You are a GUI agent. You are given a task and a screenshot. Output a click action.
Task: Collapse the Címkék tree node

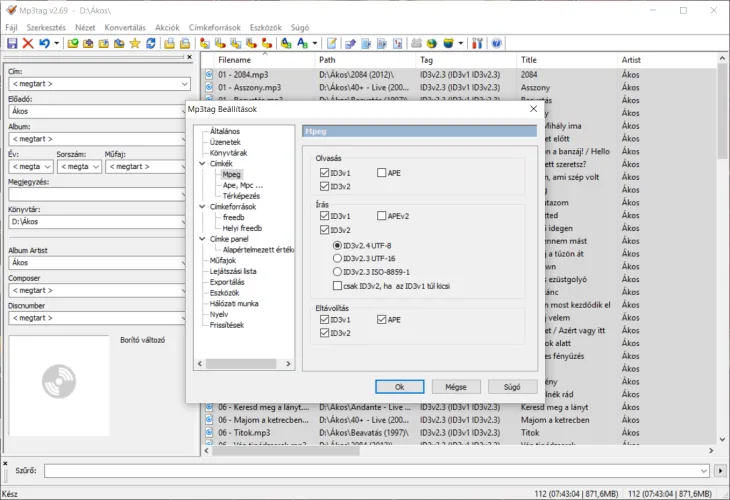click(203, 163)
